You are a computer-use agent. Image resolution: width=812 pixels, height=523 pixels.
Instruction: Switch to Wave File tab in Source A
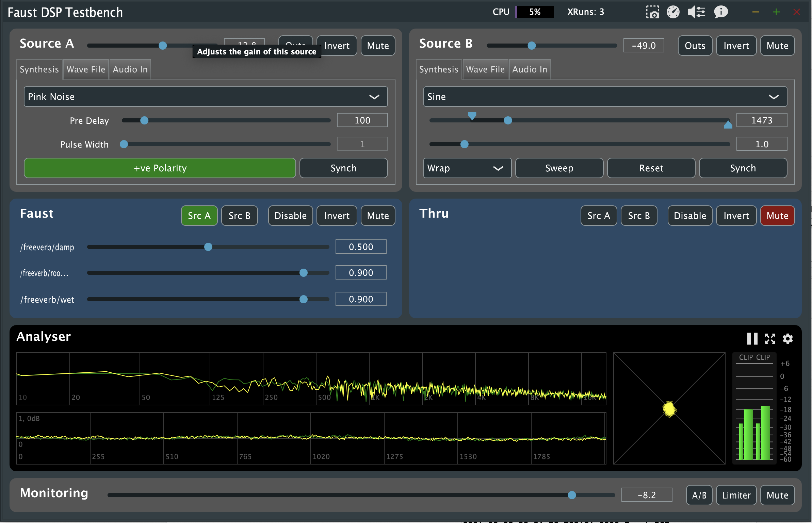pos(86,69)
